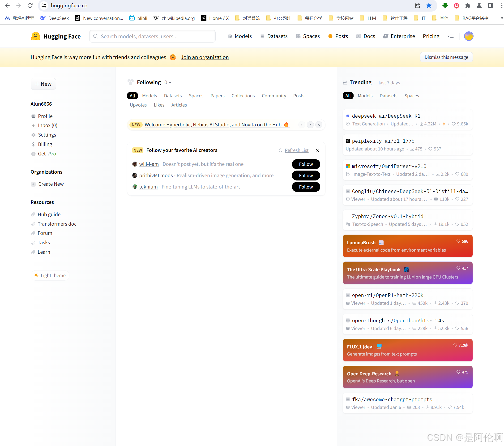
Task: Click the Join an organization link
Action: (205, 57)
